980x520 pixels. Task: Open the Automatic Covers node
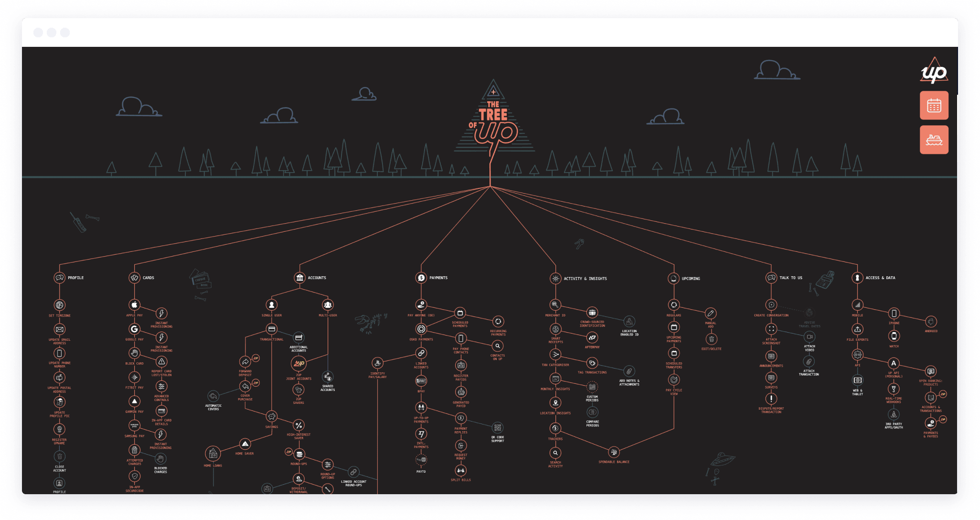coord(213,396)
